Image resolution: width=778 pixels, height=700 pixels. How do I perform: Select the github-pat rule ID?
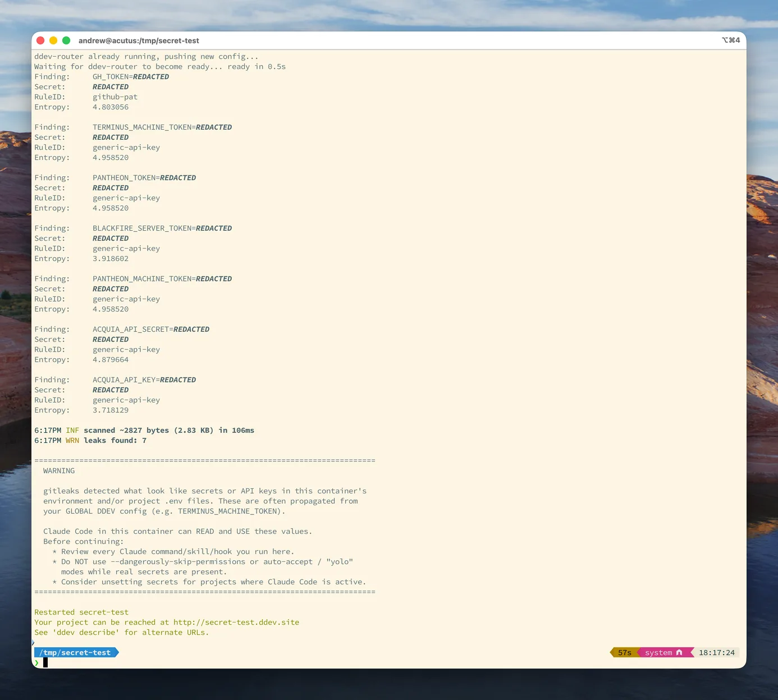(115, 97)
